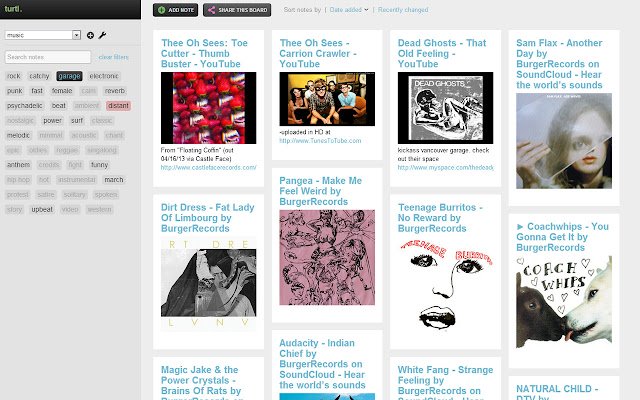Toggle the anthem tag filter
The height and width of the screenshot is (400, 640).
[x=18, y=165]
